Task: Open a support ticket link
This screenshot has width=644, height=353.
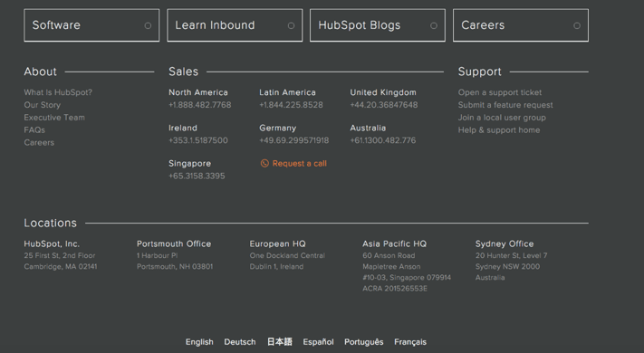Action: (x=500, y=92)
